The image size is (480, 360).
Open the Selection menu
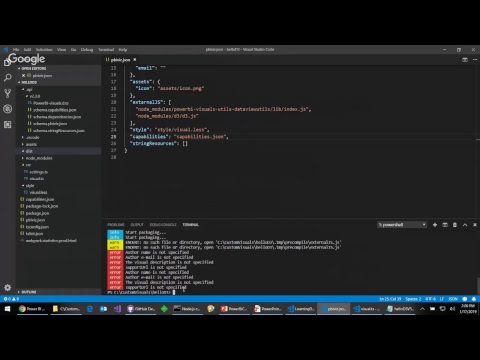click(x=44, y=50)
